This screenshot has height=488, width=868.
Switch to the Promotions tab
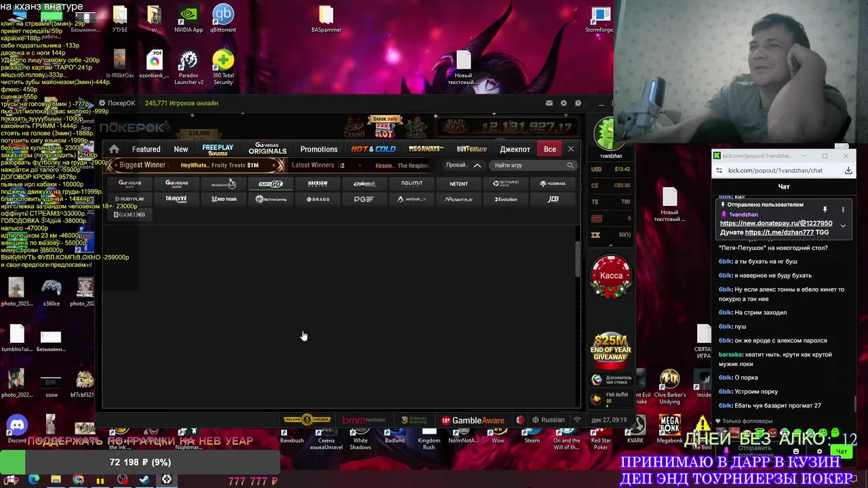click(x=319, y=149)
